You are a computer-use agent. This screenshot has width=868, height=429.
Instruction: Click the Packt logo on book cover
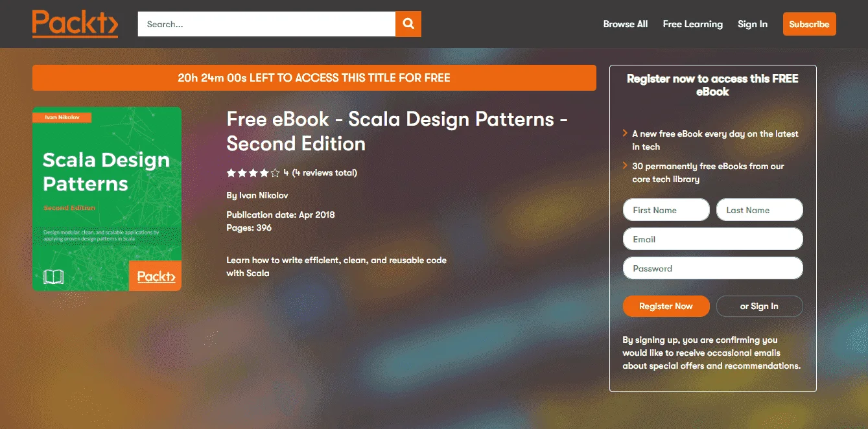click(156, 276)
